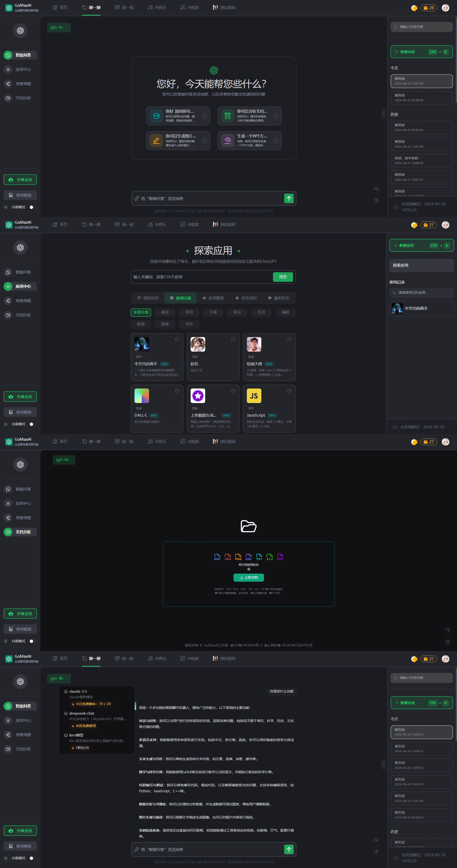Pick the kimi模型 option in model menu

coord(76,735)
